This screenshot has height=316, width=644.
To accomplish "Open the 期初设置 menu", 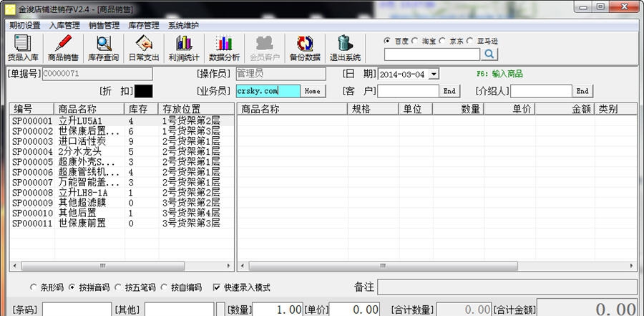I will coord(25,26).
